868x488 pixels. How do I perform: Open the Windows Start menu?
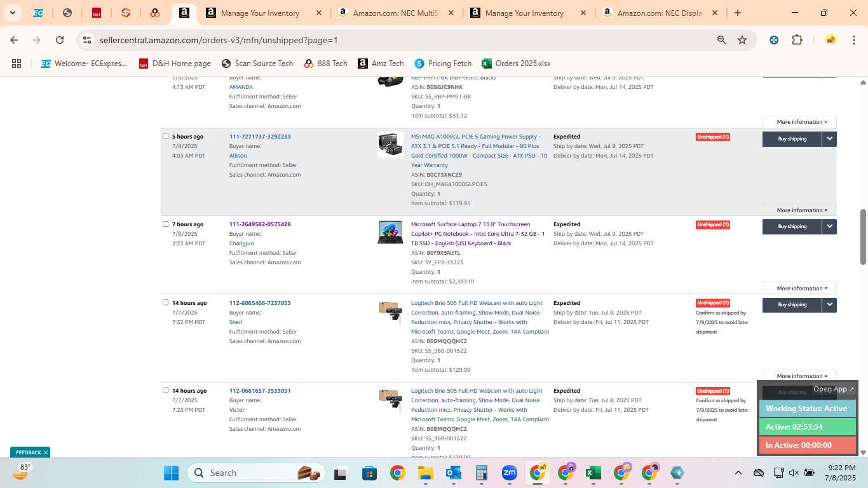pyautogui.click(x=171, y=473)
